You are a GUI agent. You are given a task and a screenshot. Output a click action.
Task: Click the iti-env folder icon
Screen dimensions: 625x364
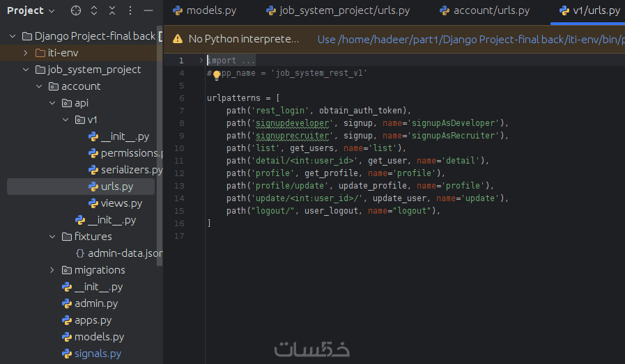click(40, 53)
